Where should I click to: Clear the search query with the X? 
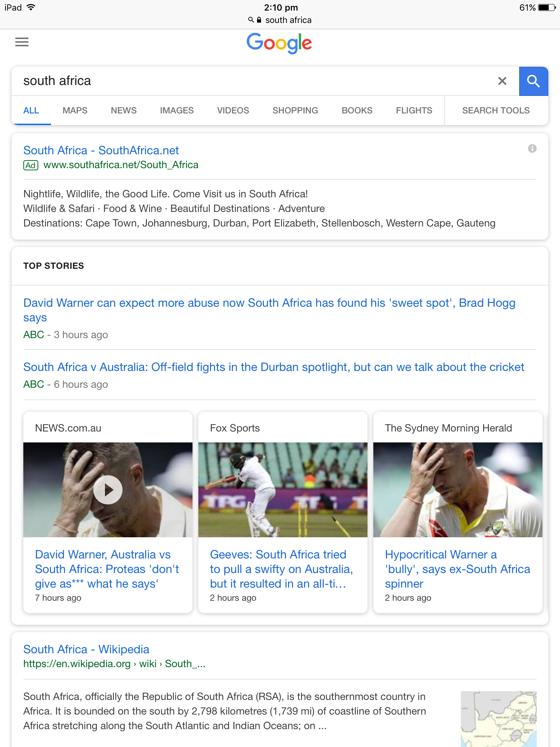click(x=502, y=81)
